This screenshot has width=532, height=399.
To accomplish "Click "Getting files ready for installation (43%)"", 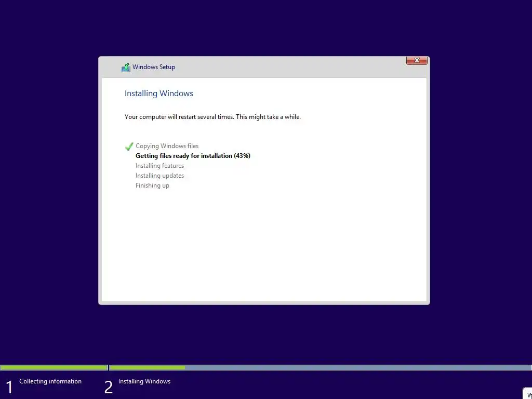I will (193, 156).
